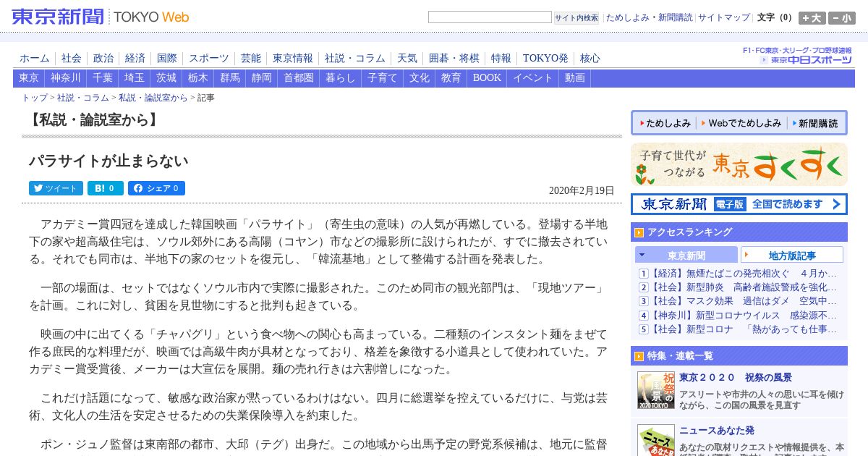
Task: Click 私説・論説室から breadcrumb link
Action: [153, 98]
